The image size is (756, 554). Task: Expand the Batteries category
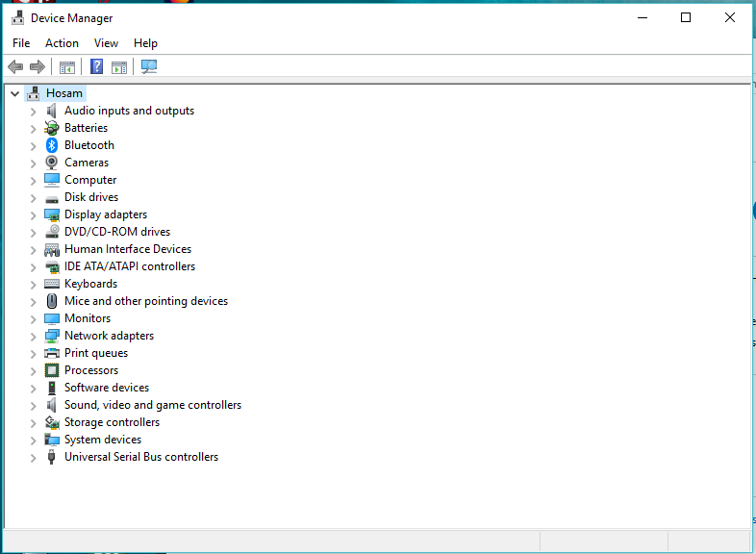coord(33,129)
